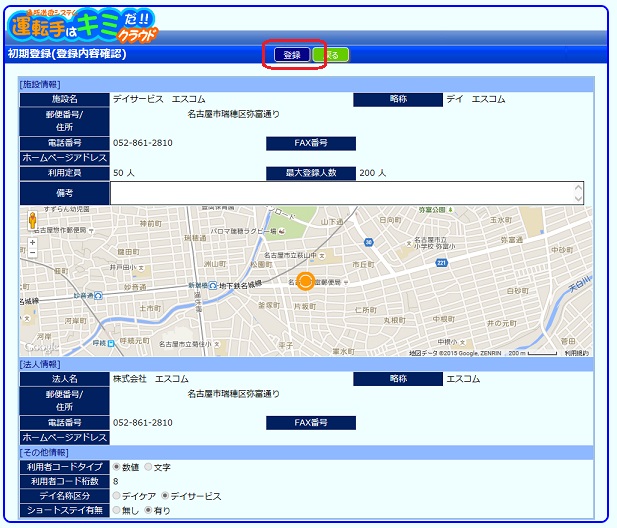Screen dimensions: 617x528
Task: Click the orange location marker on the map
Action: tap(305, 281)
